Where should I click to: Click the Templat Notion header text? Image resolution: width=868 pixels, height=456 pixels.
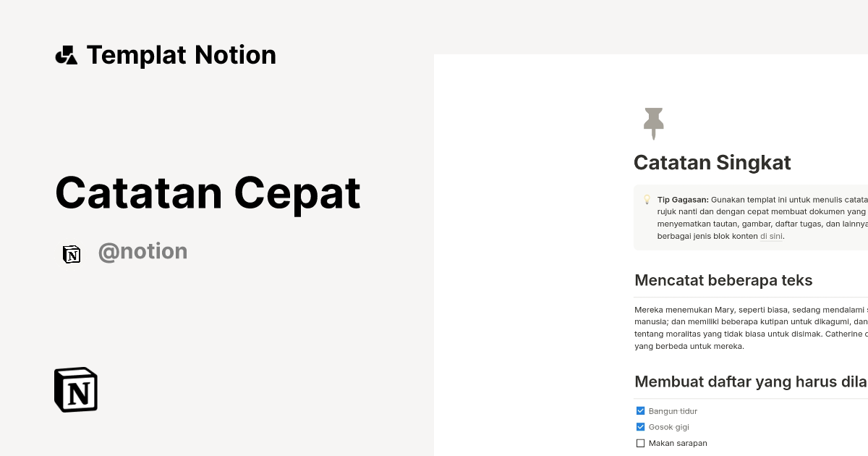pyautogui.click(x=181, y=54)
